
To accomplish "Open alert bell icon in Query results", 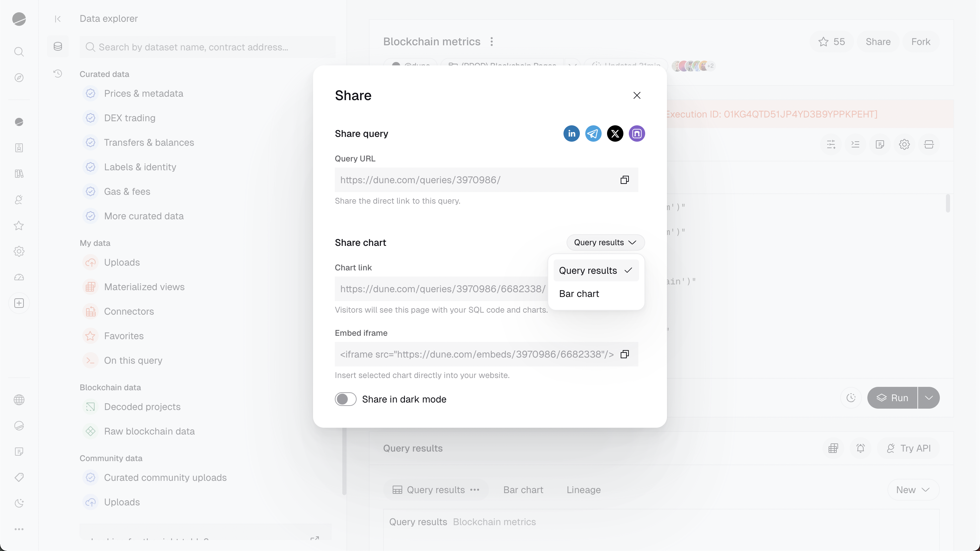I will coord(861,448).
